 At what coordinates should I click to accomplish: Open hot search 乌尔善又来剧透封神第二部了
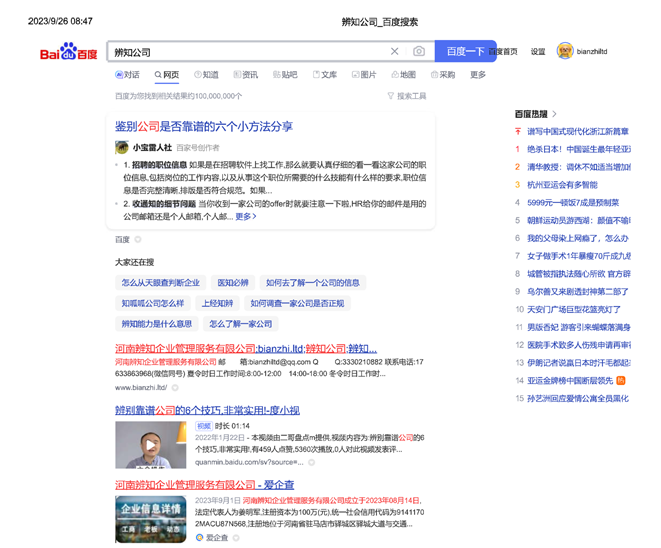click(578, 291)
